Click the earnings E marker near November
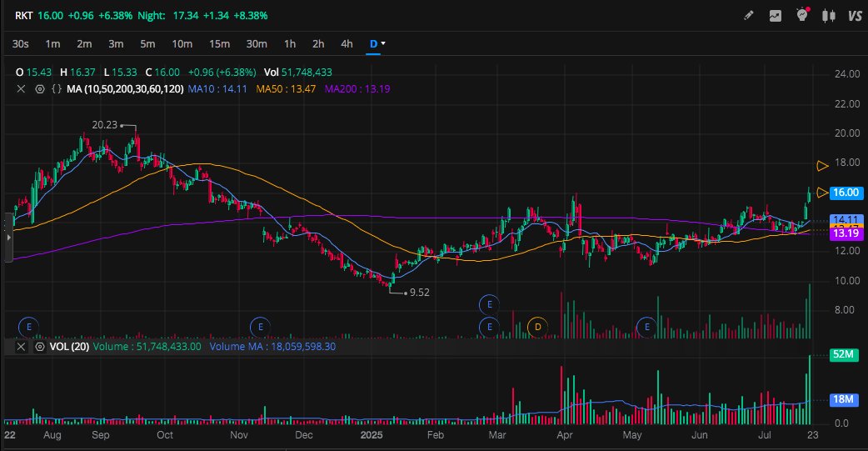Screen dimensions: 868x451 click(260, 327)
